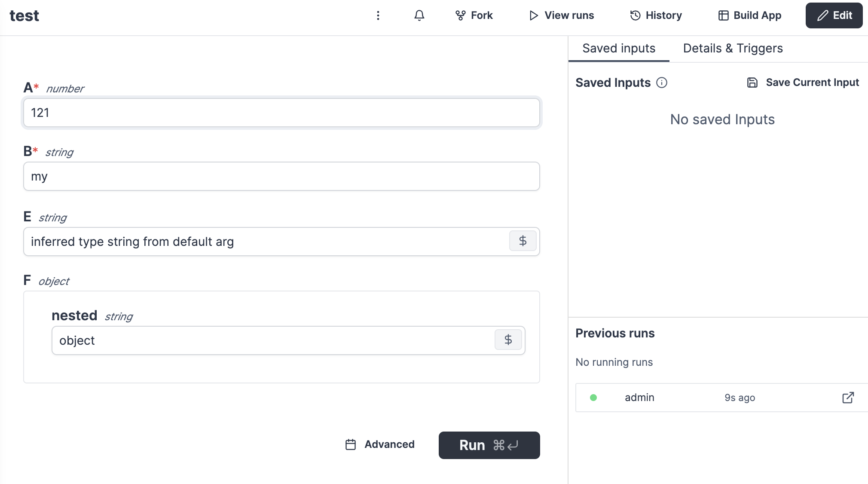Open script History
The width and height of the screenshot is (868, 484).
(656, 15)
